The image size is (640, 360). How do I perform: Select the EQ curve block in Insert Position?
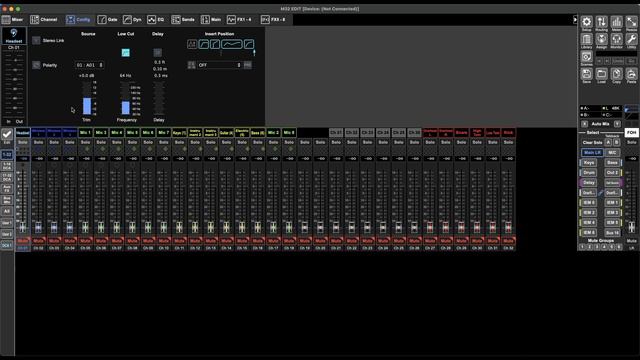[x=231, y=44]
